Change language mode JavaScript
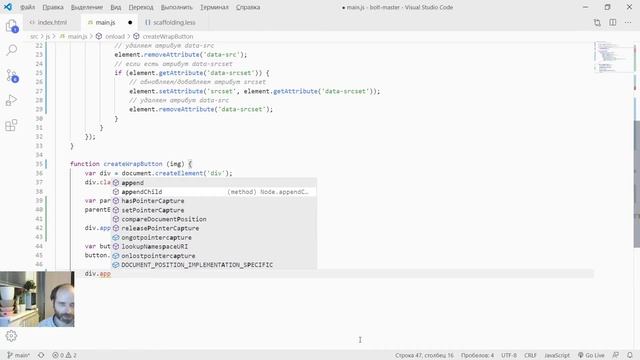This screenshot has height=360, width=640. pos(557,355)
